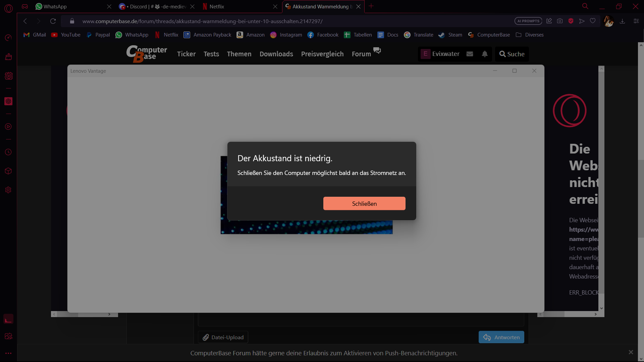This screenshot has height=362, width=644.
Task: Open the Forum menu item
Action: [x=361, y=54]
